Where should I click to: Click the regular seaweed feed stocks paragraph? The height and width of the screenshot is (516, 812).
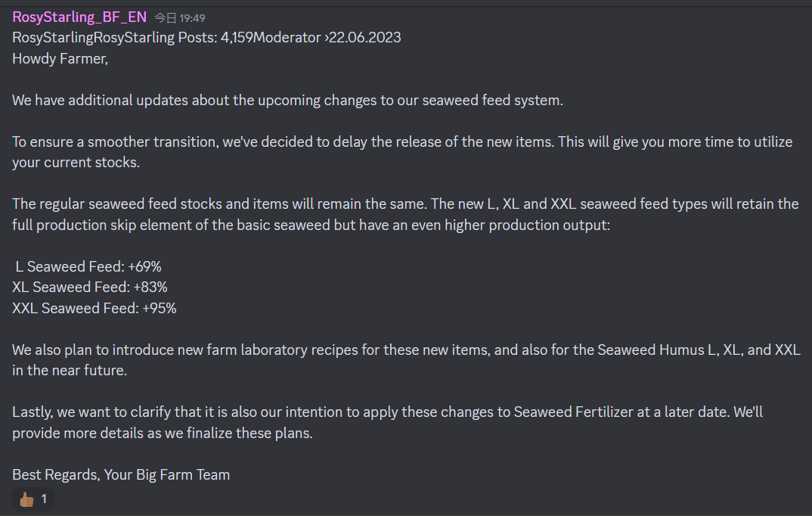(405, 214)
